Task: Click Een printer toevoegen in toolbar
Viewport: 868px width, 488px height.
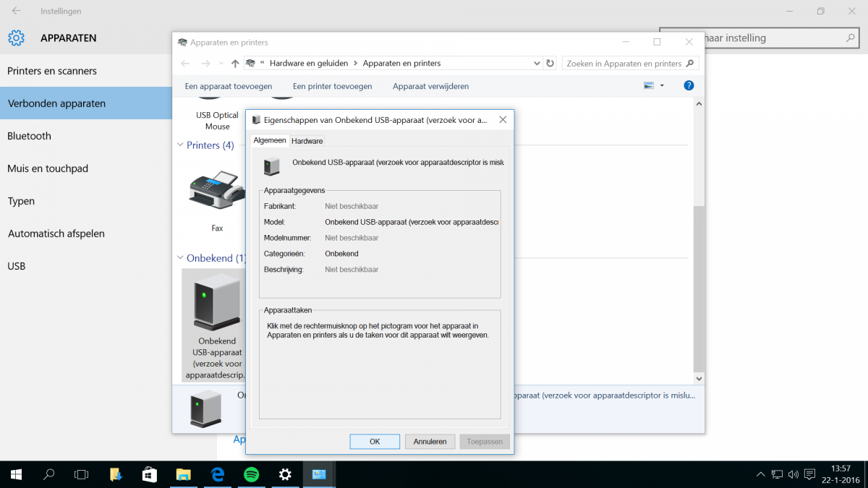Action: 332,86
